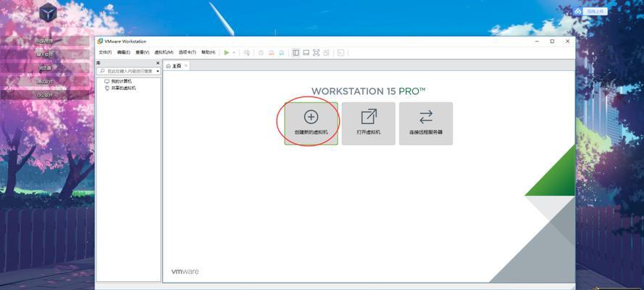Screen dimensions: 644x290
Task: Open the 查看(V) menu
Action: [x=142, y=53]
